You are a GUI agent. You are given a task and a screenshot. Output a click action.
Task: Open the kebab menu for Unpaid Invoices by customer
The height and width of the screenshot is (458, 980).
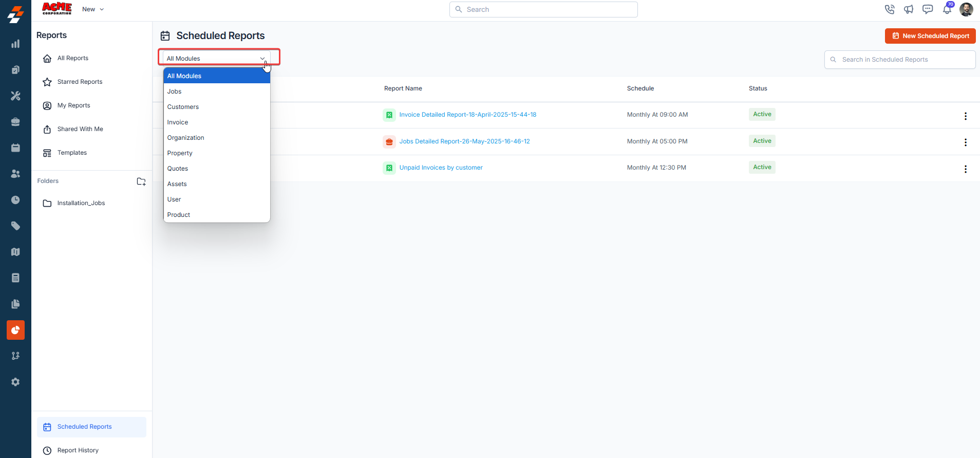coord(966,169)
